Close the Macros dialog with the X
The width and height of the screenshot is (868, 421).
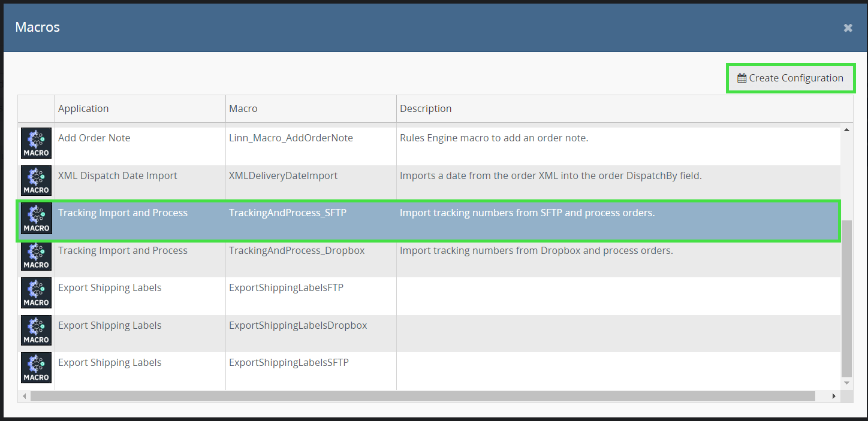(848, 28)
